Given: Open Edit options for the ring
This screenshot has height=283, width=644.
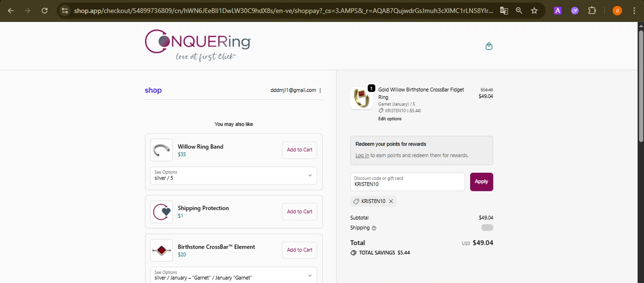Looking at the screenshot, I should pos(390,119).
